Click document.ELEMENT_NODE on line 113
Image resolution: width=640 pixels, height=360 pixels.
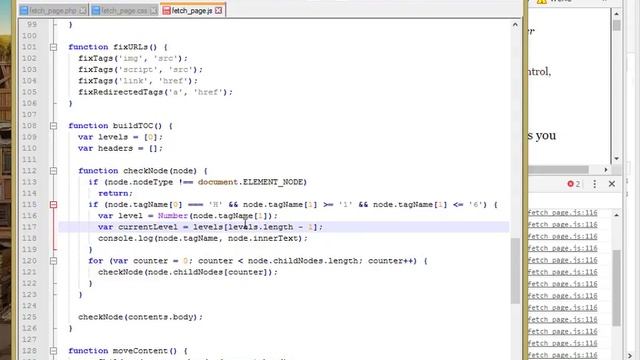[252, 182]
